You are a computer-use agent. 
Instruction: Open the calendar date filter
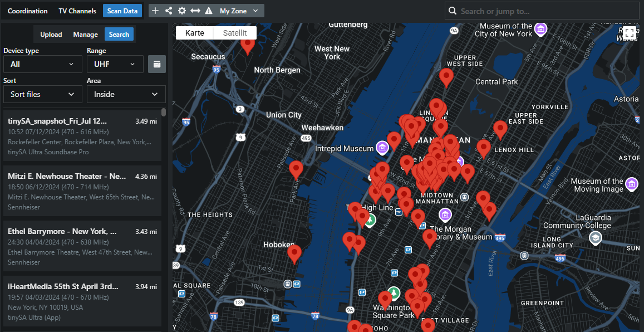point(157,64)
